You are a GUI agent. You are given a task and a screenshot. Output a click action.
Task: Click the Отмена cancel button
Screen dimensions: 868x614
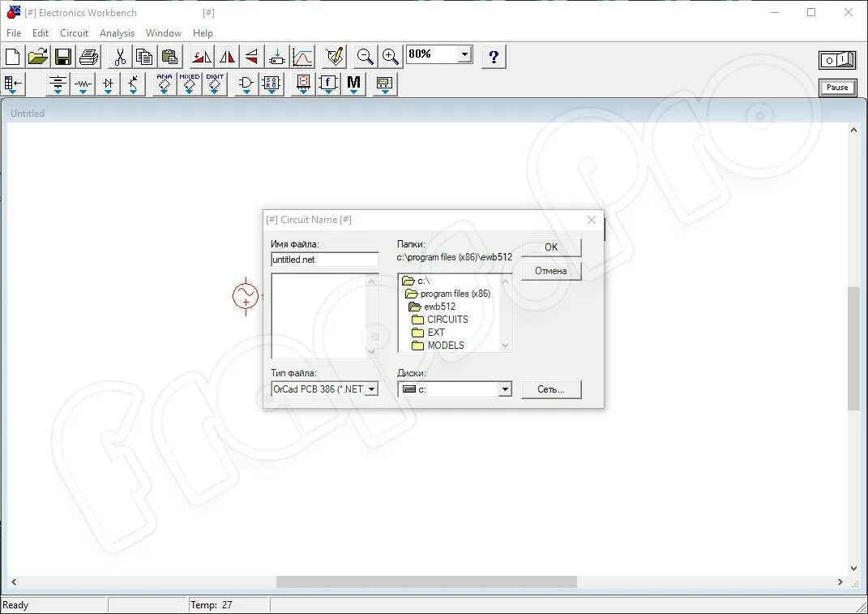click(x=551, y=271)
